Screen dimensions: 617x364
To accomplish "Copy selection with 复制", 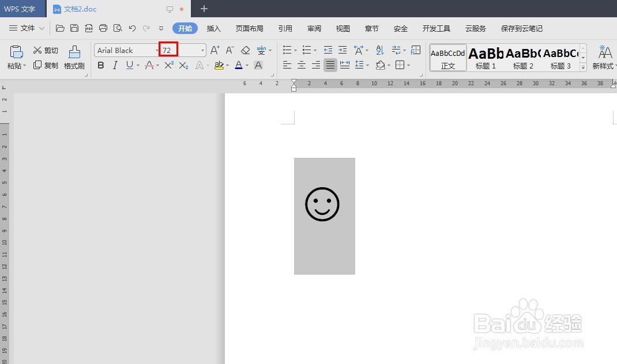I will [46, 65].
